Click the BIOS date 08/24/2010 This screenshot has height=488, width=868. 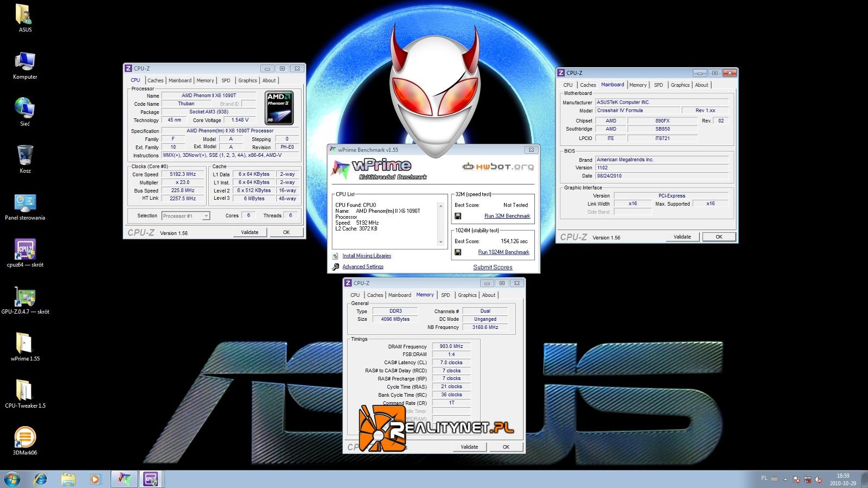point(662,176)
